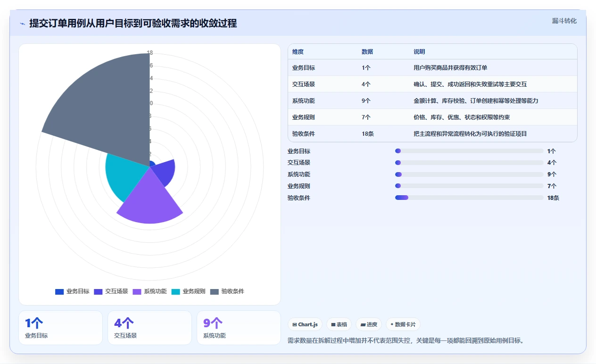Click the 交互场景 progress bar
The image size is (596, 364).
click(469, 163)
